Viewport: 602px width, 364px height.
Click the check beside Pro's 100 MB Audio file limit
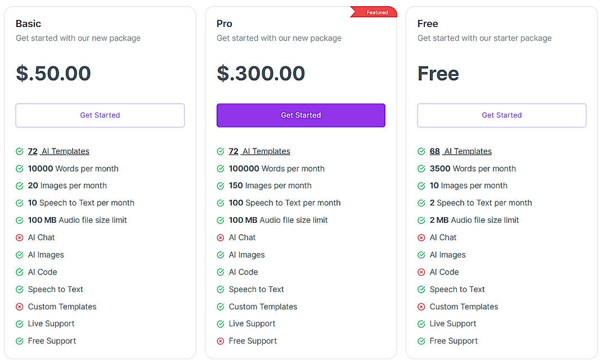(220, 220)
